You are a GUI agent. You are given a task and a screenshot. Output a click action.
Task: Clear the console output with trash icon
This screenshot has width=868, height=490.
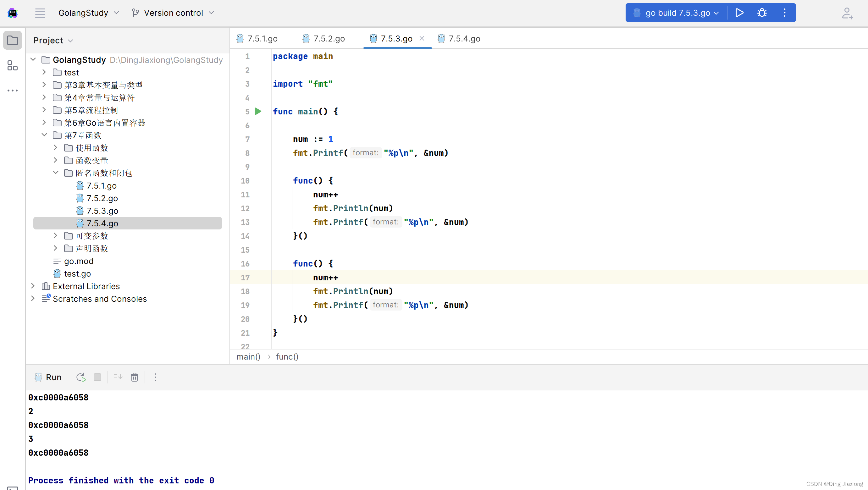coord(135,377)
